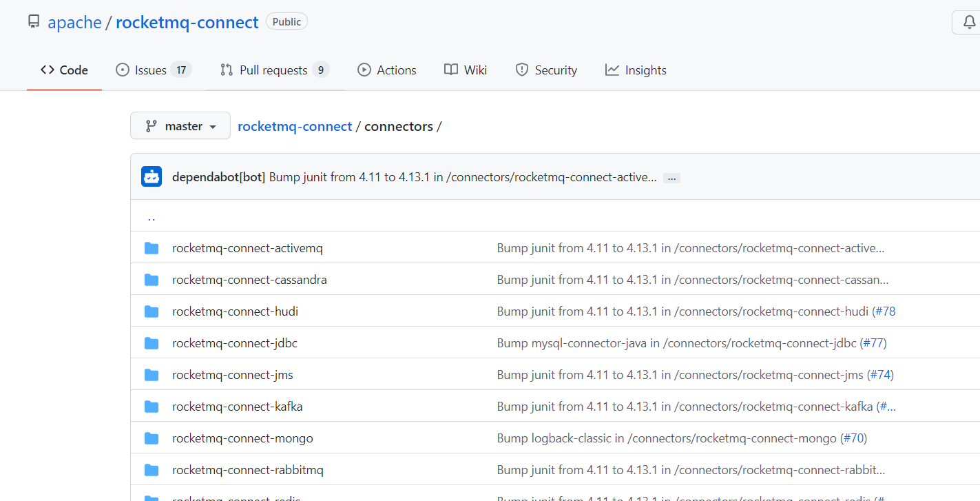Open the Wiki tab
The width and height of the screenshot is (980, 501).
coord(466,70)
